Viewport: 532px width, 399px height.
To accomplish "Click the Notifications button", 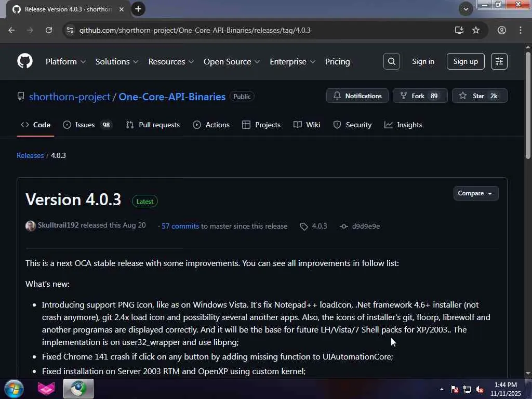I will 357,96.
